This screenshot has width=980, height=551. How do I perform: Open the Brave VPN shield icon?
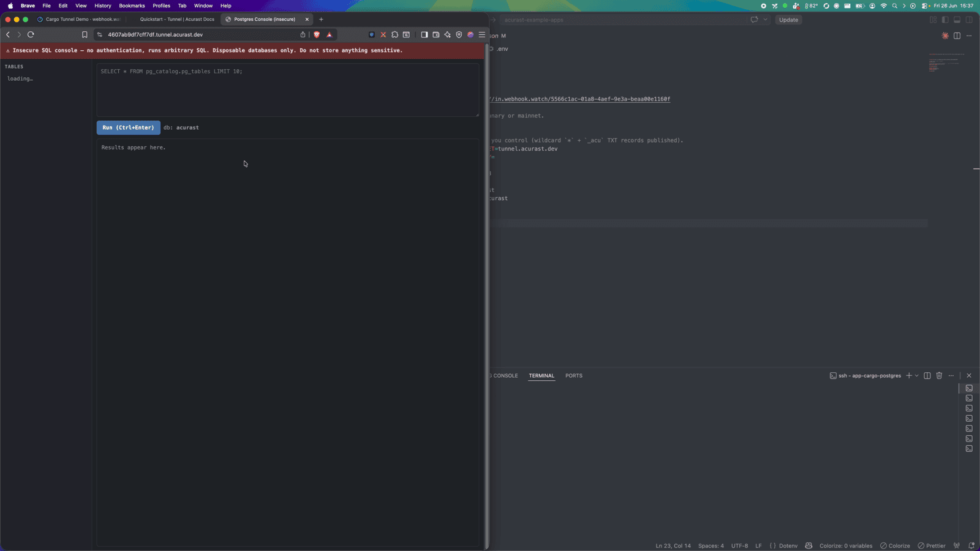coord(459,35)
